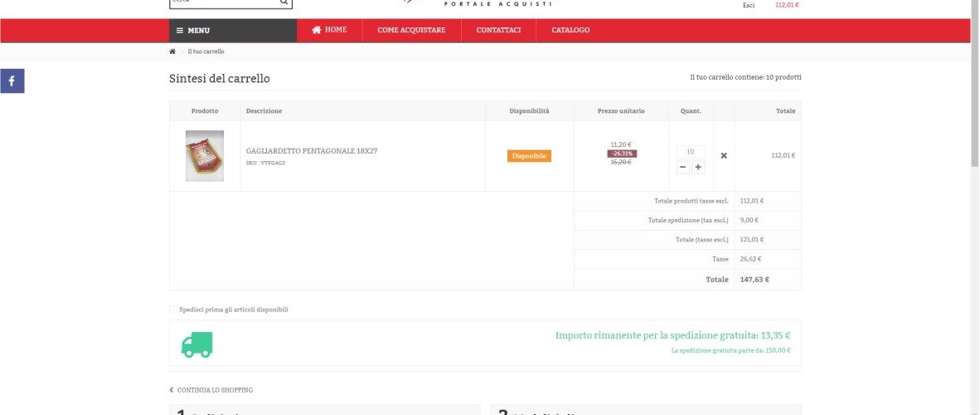Open COME ACQUISTARE page
This screenshot has width=980, height=415.
[x=411, y=30]
